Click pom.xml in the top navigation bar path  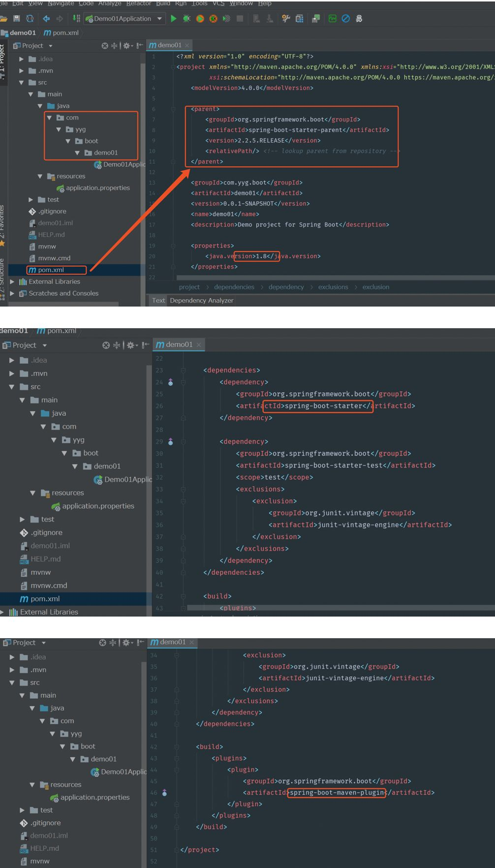tap(61, 33)
